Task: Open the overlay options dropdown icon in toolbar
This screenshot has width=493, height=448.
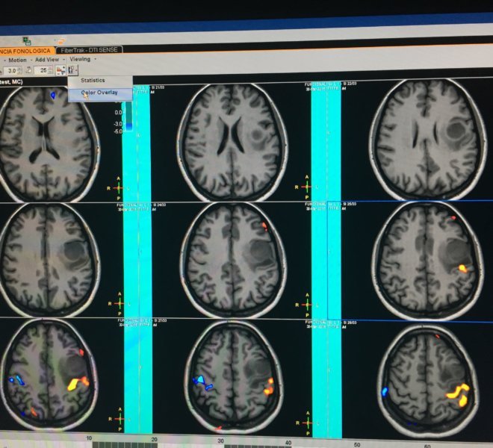Action: coord(73,69)
